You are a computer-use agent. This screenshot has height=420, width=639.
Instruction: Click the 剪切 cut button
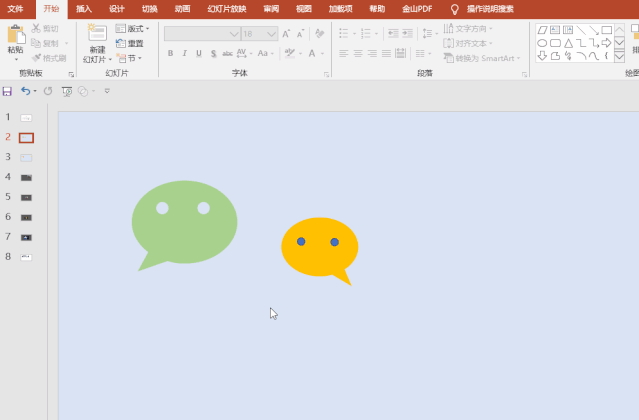[x=45, y=29]
